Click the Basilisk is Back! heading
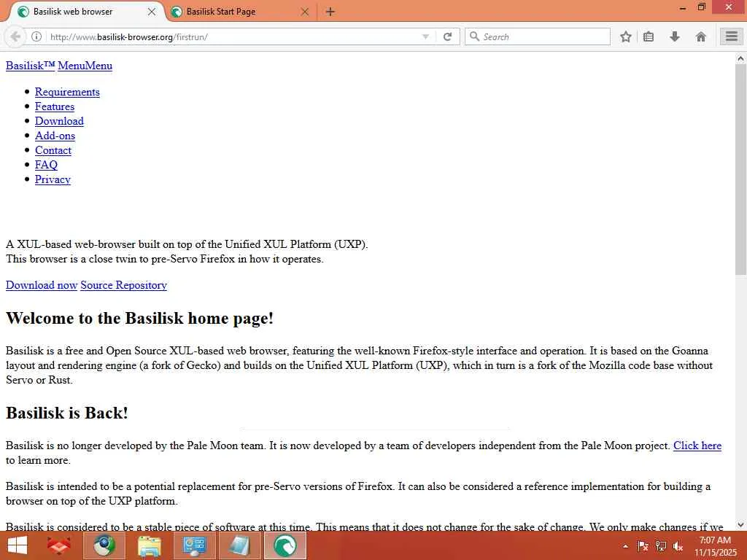747x560 pixels. (x=67, y=413)
